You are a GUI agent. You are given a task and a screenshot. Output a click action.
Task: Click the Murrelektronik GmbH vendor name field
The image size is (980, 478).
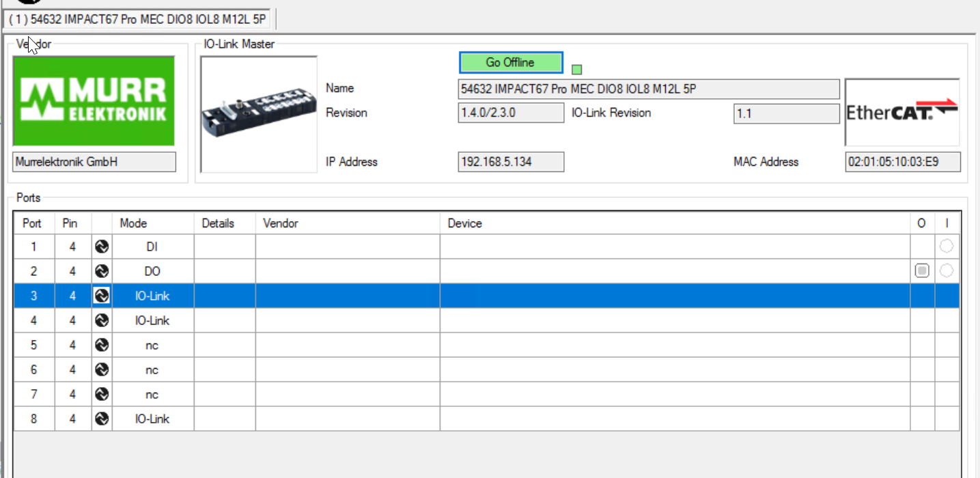(94, 162)
